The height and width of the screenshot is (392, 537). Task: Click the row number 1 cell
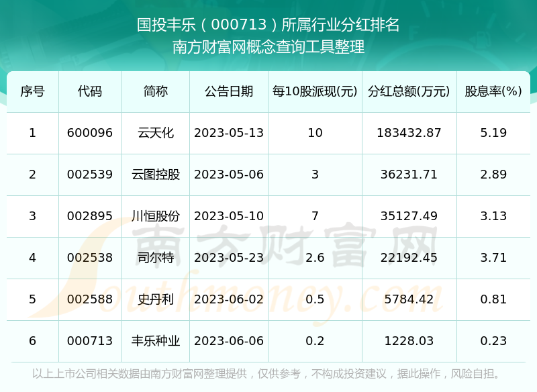click(32, 133)
